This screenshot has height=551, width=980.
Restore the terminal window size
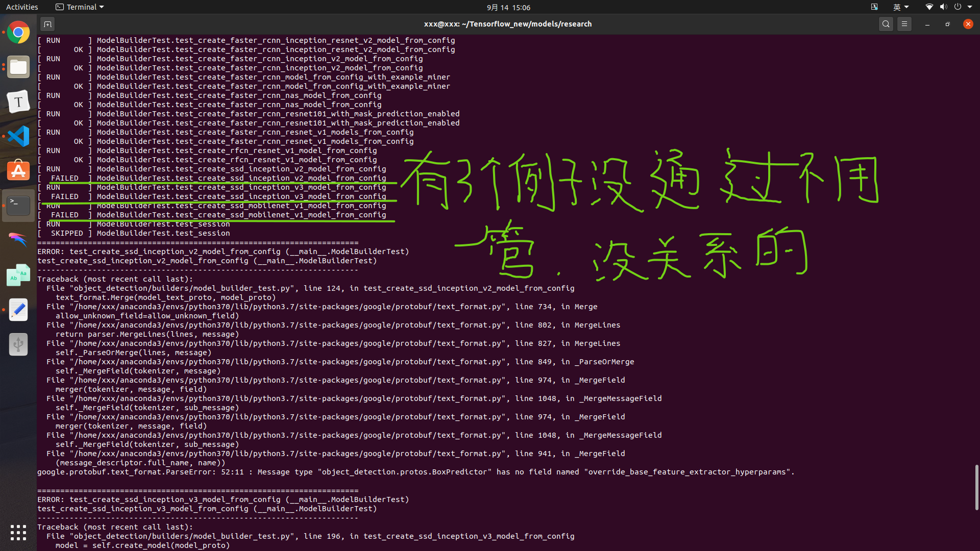coord(947,24)
